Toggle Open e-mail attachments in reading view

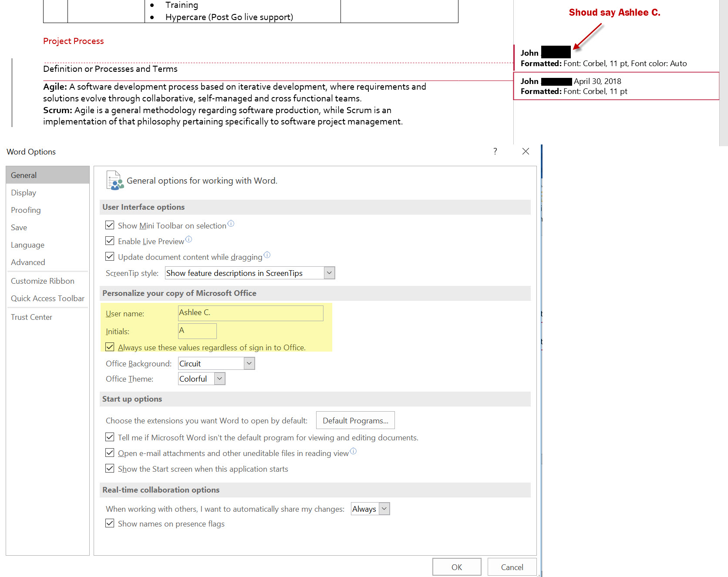110,453
